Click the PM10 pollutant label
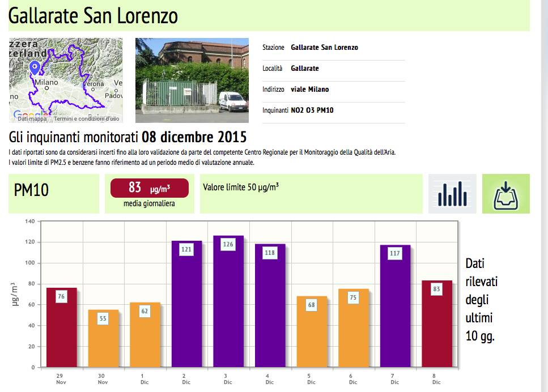The image size is (548, 392). [31, 191]
